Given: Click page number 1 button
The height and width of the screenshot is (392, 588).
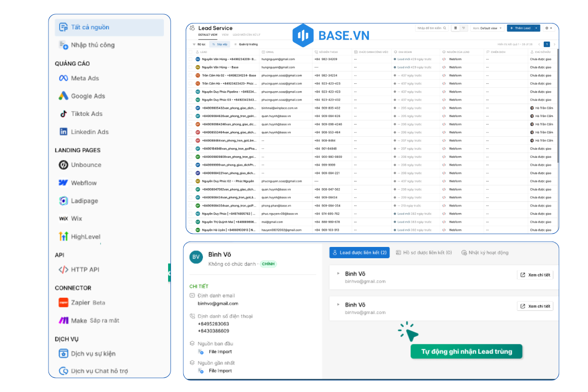Looking at the screenshot, I should (x=547, y=44).
